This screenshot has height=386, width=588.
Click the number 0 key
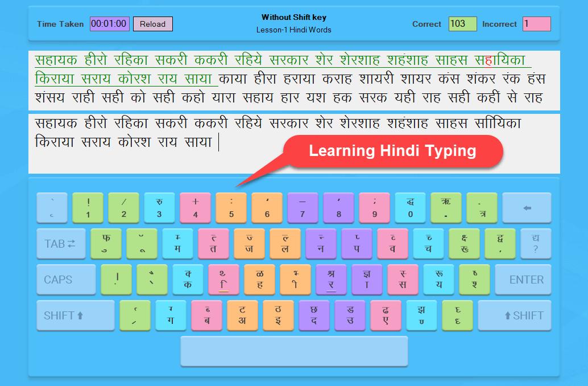[x=410, y=208]
